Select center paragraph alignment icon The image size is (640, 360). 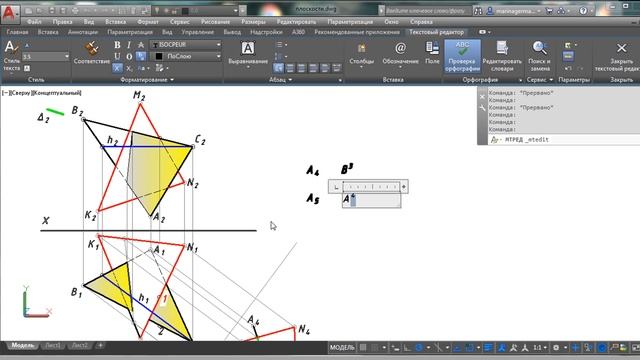[302, 68]
